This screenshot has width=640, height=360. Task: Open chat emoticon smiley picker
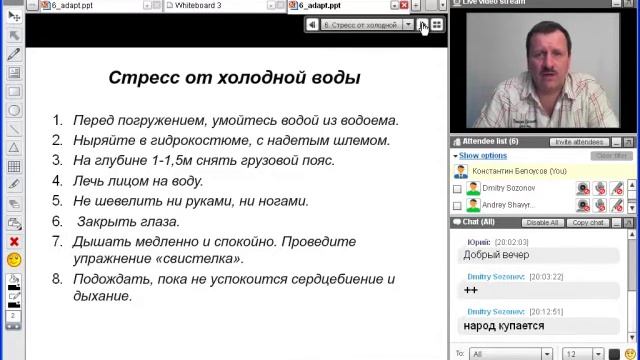[x=630, y=354]
